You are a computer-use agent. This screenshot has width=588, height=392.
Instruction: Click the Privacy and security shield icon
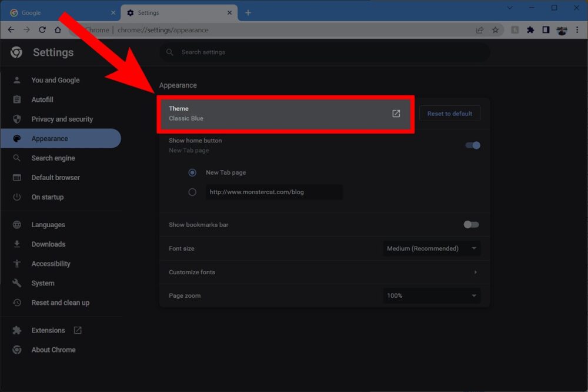coord(18,119)
